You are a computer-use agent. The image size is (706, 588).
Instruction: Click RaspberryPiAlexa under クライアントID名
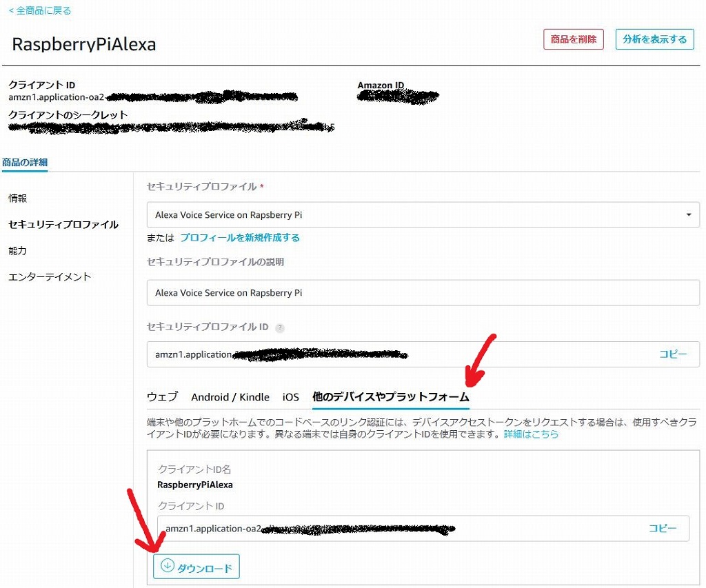(195, 485)
